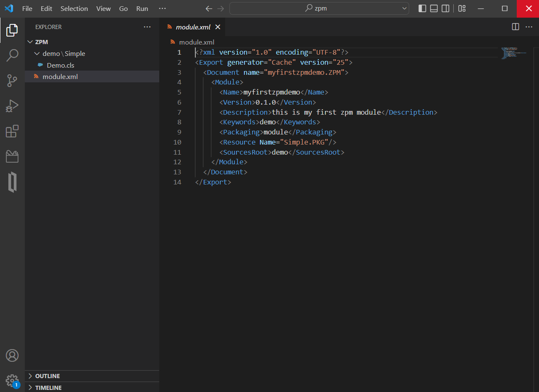Open the Customize Layout icon
The image size is (539, 392).
[462, 8]
